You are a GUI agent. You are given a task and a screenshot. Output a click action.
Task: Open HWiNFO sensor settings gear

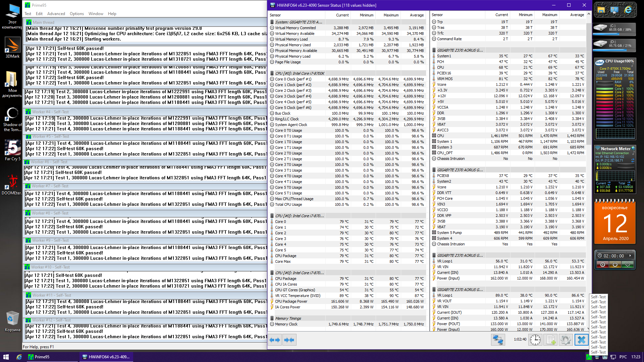point(566,340)
